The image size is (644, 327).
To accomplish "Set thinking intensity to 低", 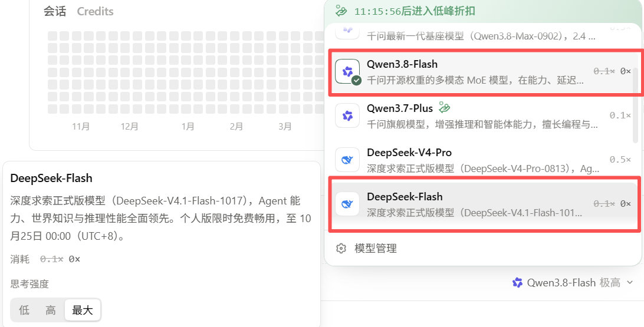I will (x=24, y=310).
